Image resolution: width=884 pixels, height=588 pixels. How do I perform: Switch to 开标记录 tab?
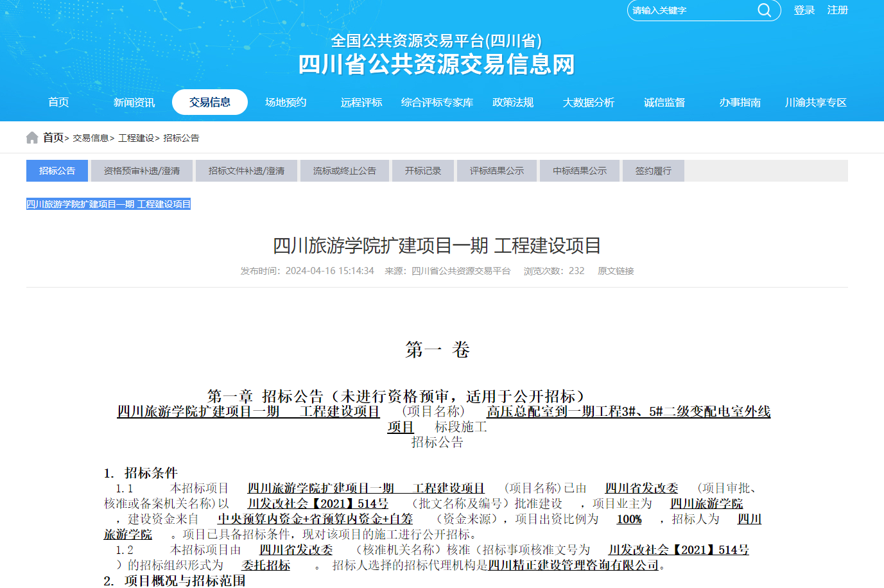(x=423, y=171)
